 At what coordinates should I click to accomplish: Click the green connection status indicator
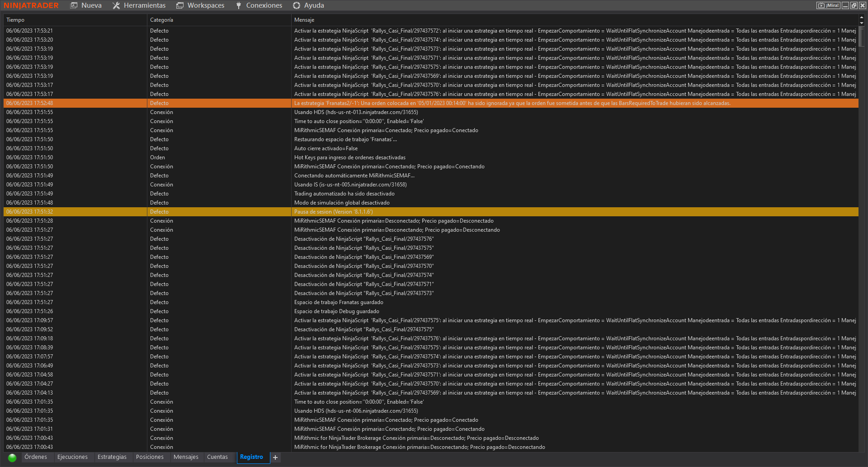point(12,457)
